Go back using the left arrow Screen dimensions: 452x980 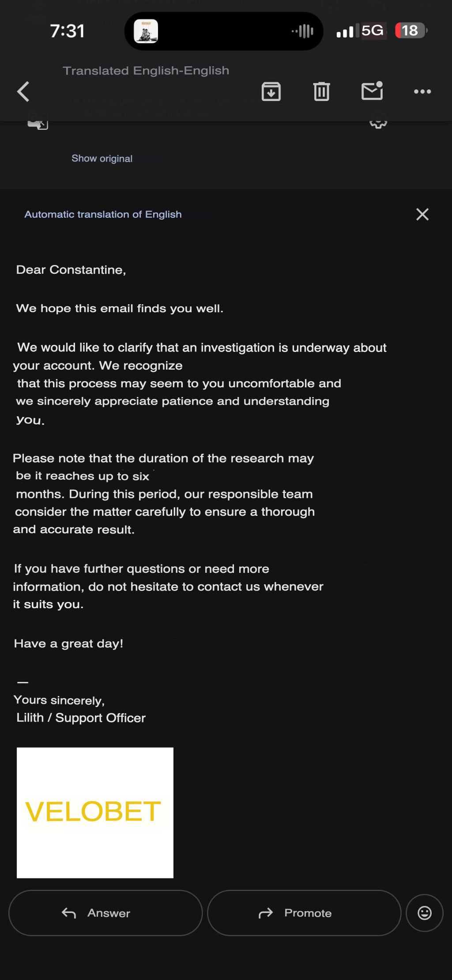coord(23,92)
